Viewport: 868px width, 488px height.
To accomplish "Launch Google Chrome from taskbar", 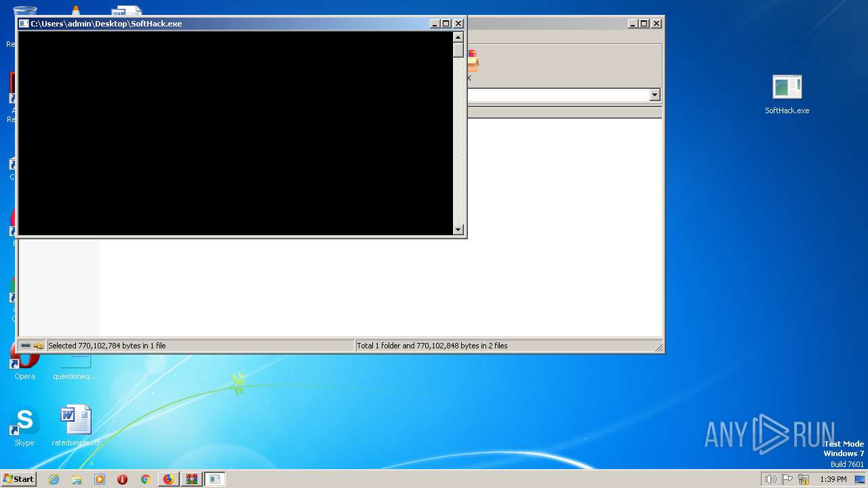I will coord(145,479).
